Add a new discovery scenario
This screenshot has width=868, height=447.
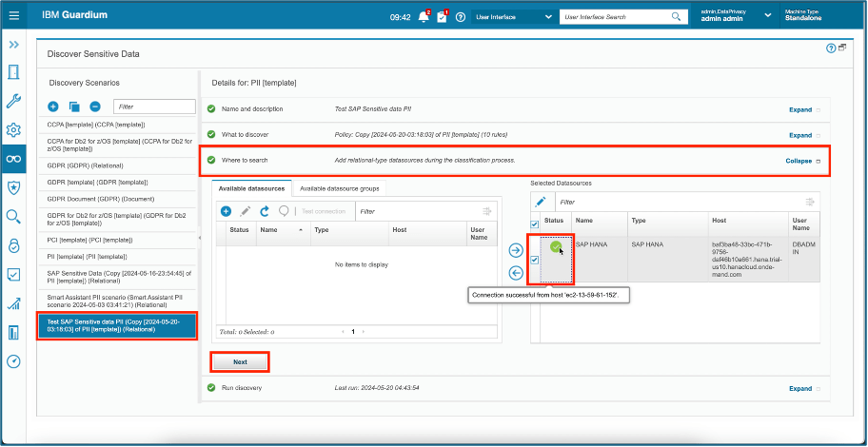53,107
